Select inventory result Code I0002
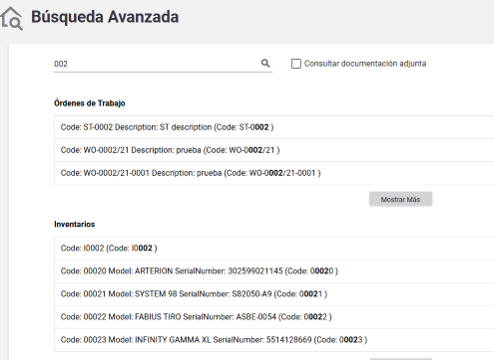The height and width of the screenshot is (360, 494). [x=274, y=248]
